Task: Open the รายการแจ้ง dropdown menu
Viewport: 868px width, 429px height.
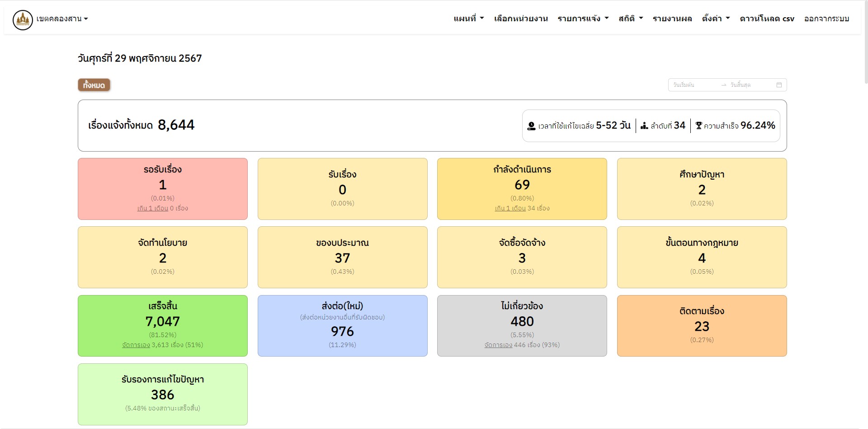Action: 583,19
